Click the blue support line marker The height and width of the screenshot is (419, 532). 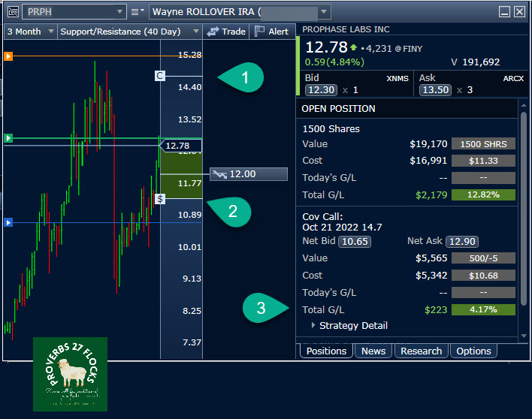point(8,222)
